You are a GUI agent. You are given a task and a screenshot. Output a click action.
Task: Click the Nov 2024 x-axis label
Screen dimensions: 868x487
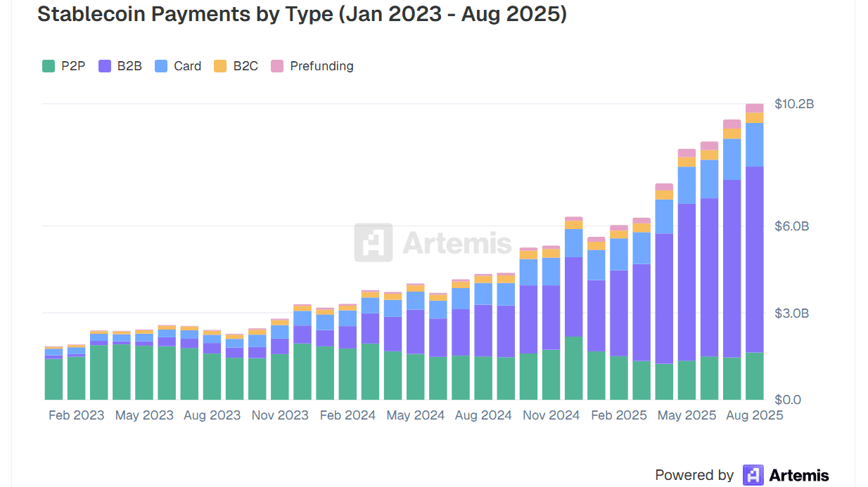[551, 415]
